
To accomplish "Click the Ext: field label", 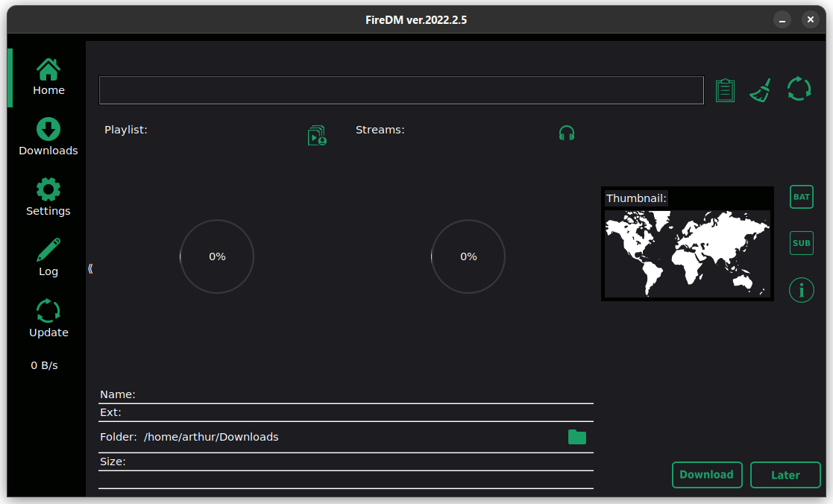I will tap(110, 412).
